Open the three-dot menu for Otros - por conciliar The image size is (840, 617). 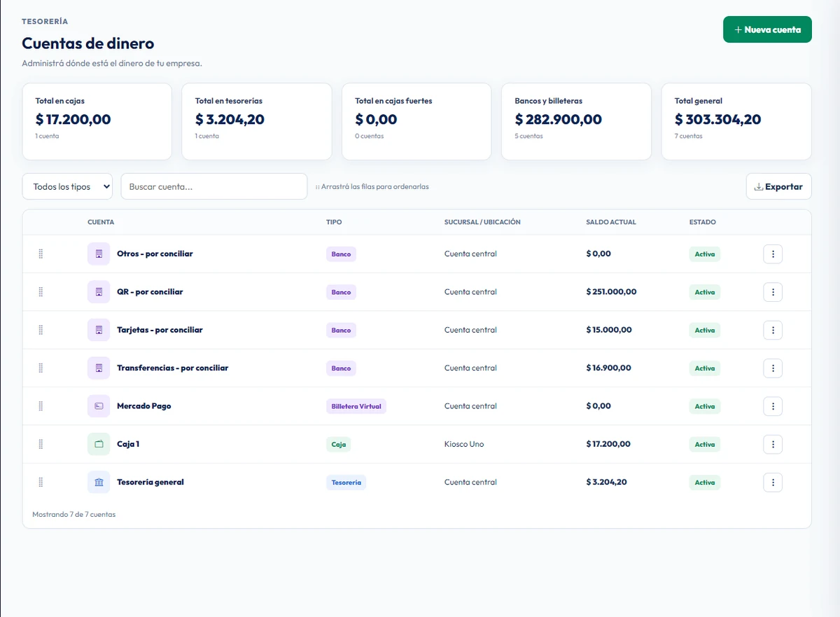click(x=773, y=254)
